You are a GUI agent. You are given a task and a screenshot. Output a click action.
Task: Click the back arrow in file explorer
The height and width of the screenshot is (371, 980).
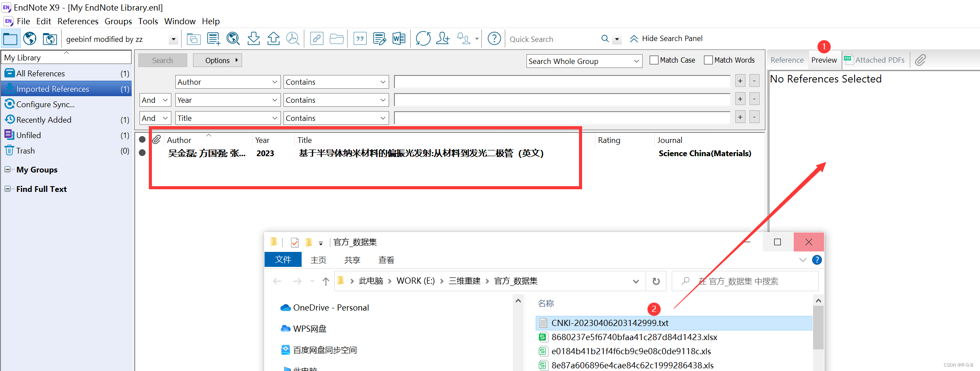(x=277, y=281)
